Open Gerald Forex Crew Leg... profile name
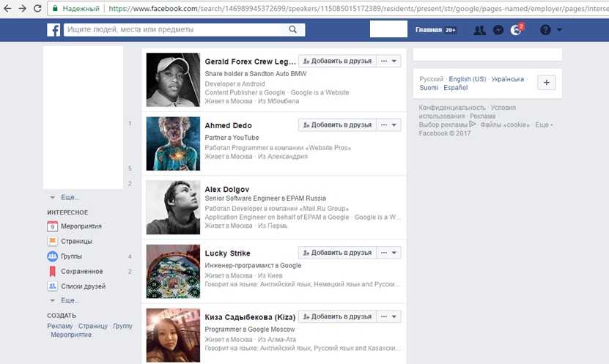Viewport: 609px width, 364px height. tap(250, 62)
